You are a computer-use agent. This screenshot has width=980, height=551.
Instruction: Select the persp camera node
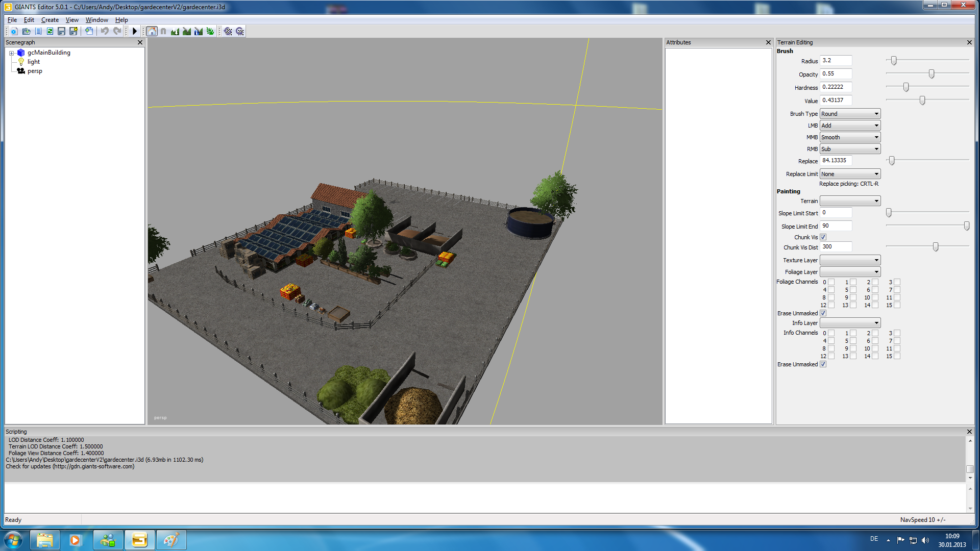tap(21, 71)
